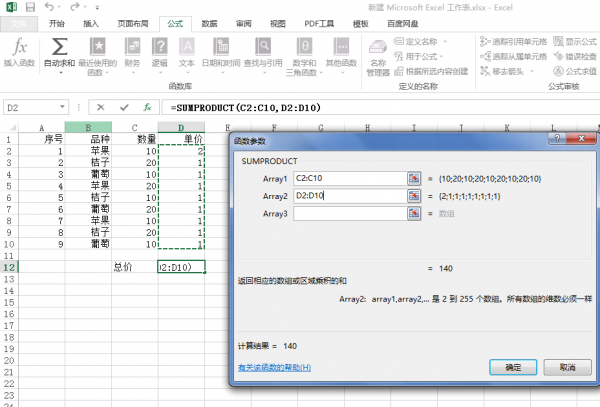
Task: Click the Redo arrow icon
Action: pyautogui.click(x=75, y=7)
